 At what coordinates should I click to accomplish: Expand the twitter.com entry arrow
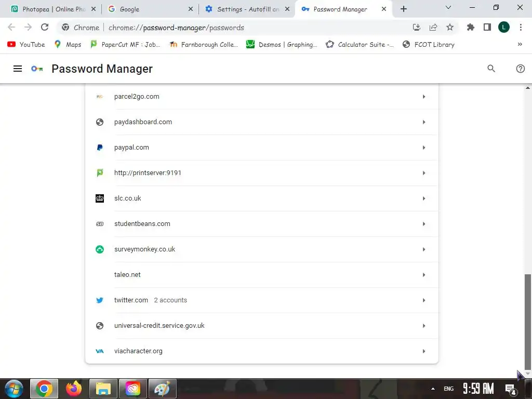click(x=424, y=300)
